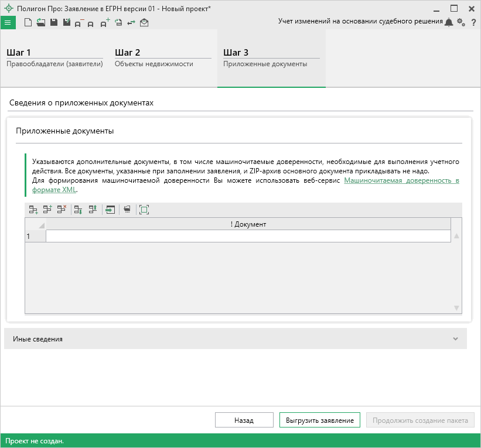Save project using the floppy disk icon
Image resolution: width=481 pixels, height=448 pixels.
tap(53, 22)
